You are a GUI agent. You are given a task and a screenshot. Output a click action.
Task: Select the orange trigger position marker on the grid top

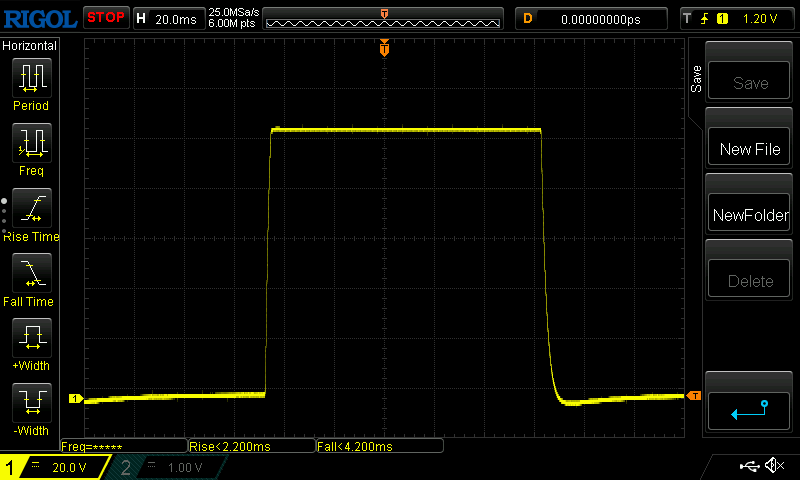coord(384,47)
